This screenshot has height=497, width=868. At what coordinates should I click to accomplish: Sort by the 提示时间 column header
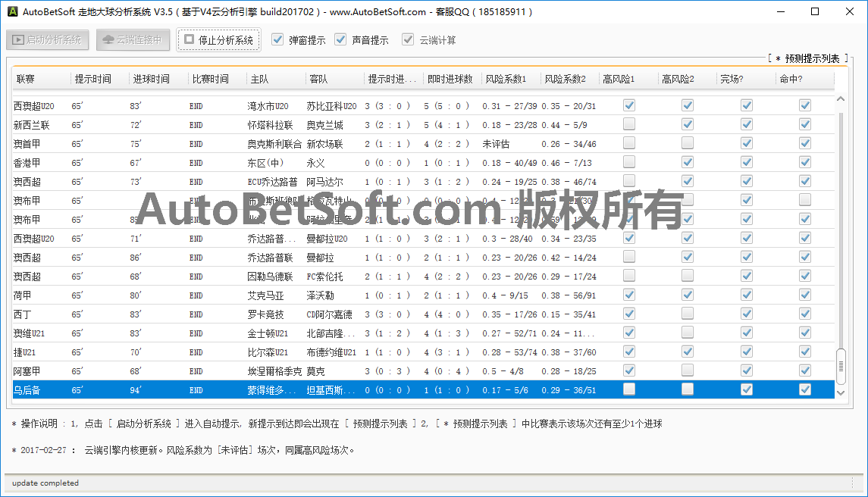[x=99, y=79]
